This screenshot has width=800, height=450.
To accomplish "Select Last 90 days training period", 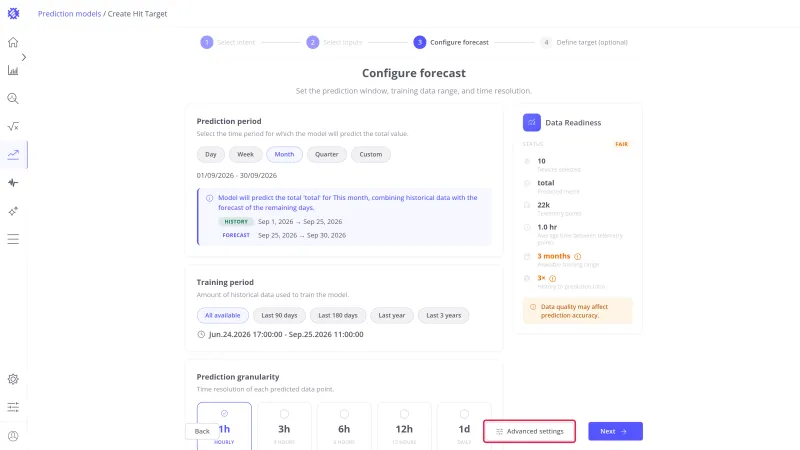I will (279, 316).
